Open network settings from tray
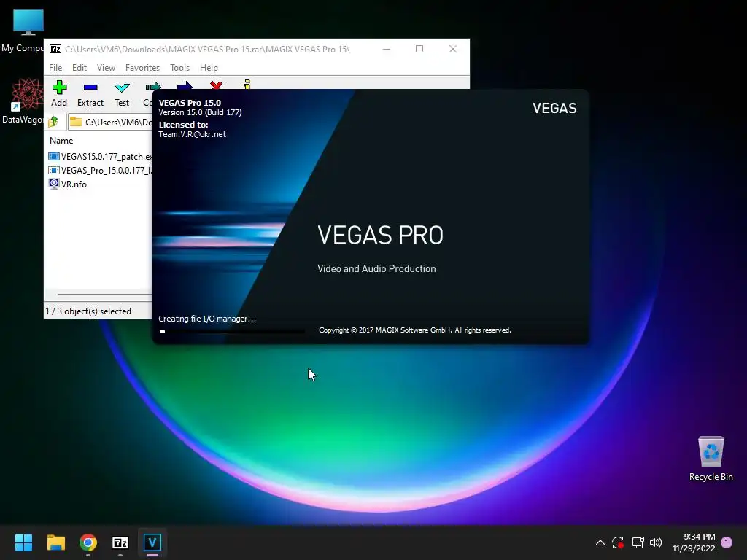The image size is (747, 560). point(638,542)
